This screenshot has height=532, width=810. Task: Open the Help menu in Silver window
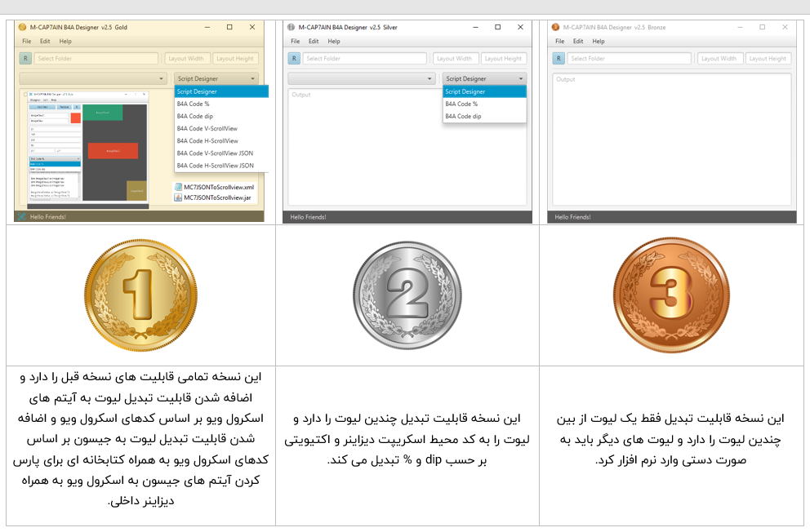coord(334,41)
